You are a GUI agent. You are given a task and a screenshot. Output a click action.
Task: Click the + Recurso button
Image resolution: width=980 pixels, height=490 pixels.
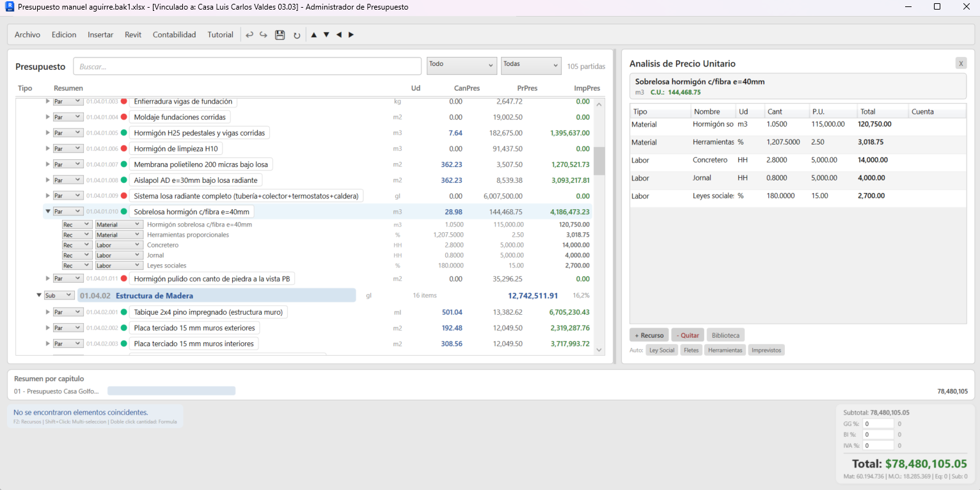tap(649, 335)
